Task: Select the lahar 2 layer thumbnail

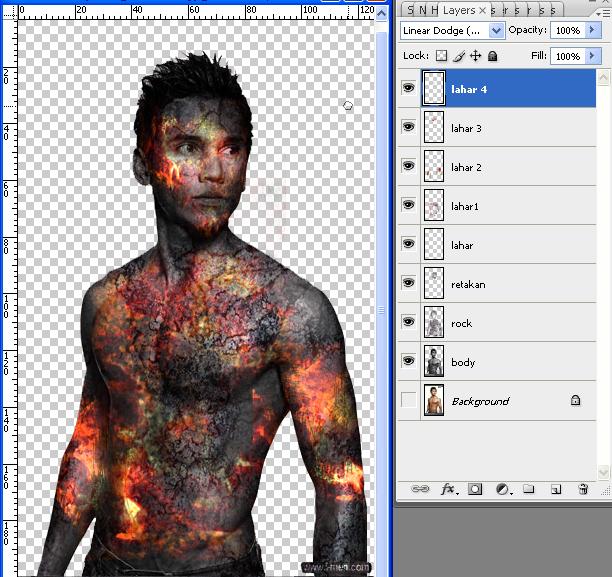Action: point(434,166)
